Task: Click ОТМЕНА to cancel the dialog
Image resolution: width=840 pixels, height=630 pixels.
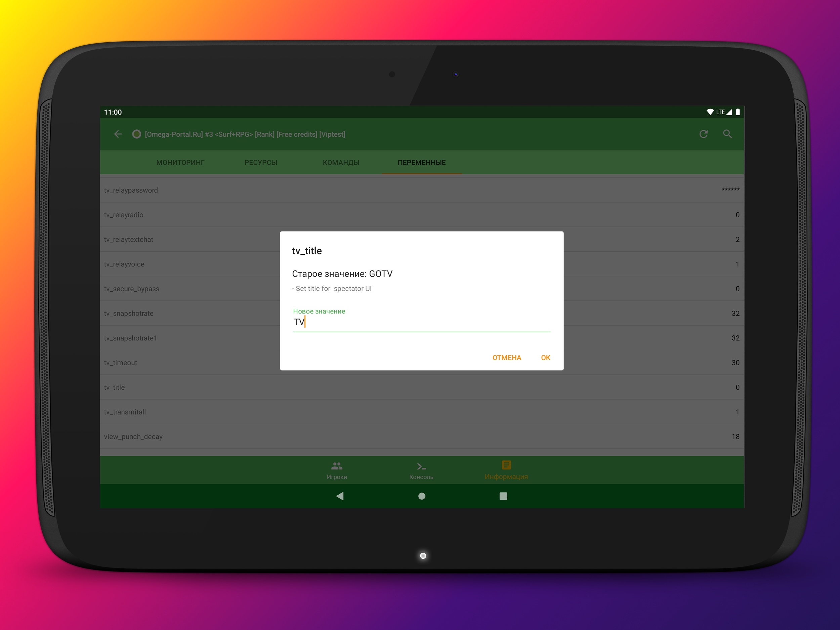Action: pyautogui.click(x=507, y=358)
